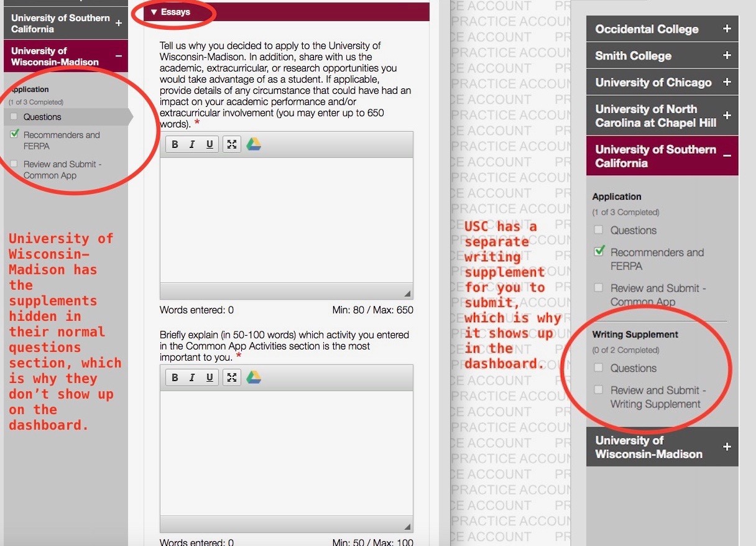Expand the collapsed University of Southern California section
The height and width of the screenshot is (546, 756).
pos(66,24)
